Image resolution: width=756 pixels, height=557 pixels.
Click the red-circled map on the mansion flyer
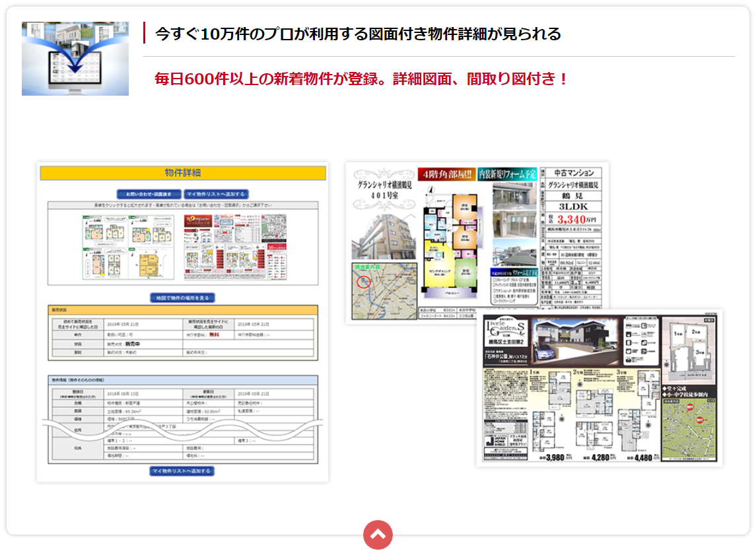pos(384,291)
